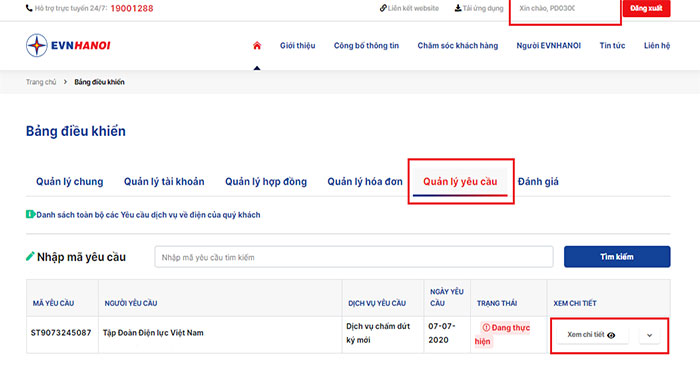Switch to Quản lý hóa đơn tab
Image resolution: width=700 pixels, height=367 pixels.
tap(365, 181)
